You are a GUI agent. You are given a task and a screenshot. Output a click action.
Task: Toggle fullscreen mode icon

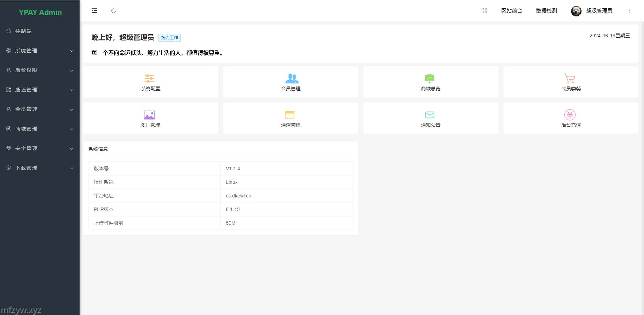click(x=484, y=11)
